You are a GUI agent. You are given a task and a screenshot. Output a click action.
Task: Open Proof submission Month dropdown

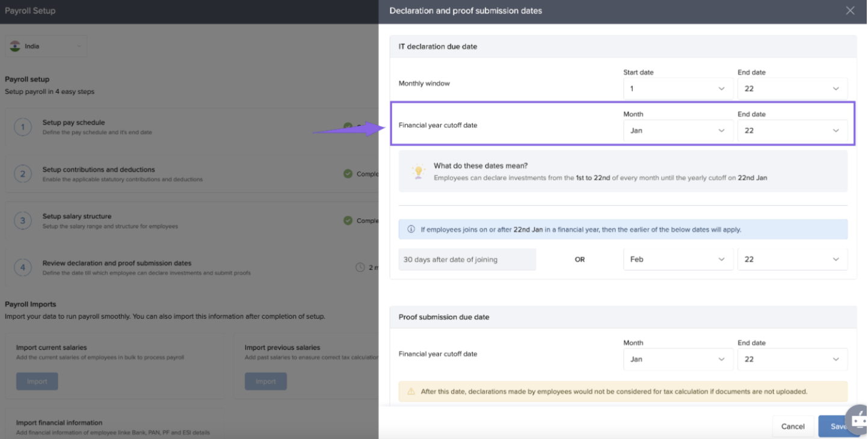tap(678, 359)
